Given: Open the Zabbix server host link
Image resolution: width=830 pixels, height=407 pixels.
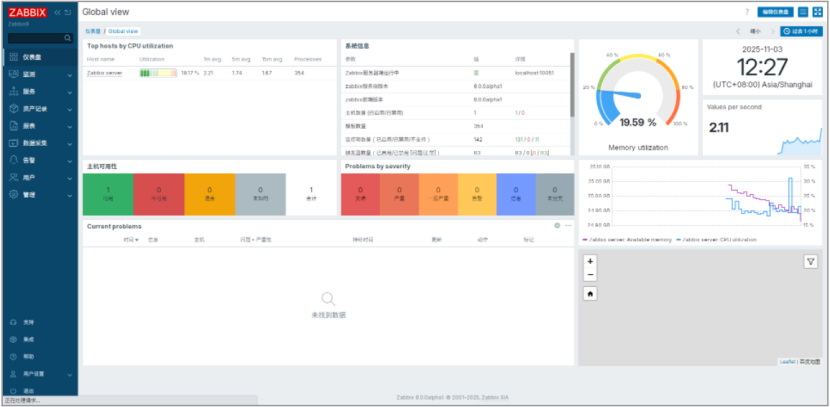Looking at the screenshot, I should tap(105, 73).
